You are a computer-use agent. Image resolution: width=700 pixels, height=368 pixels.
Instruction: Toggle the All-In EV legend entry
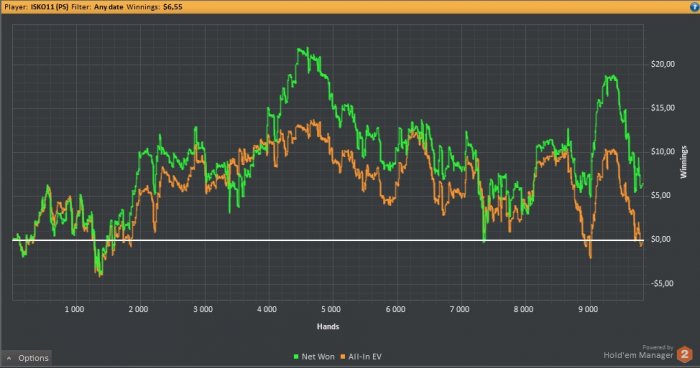(x=361, y=356)
